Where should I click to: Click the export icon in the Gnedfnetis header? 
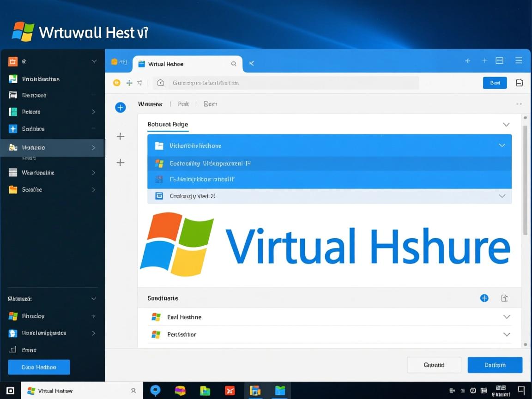click(x=504, y=298)
